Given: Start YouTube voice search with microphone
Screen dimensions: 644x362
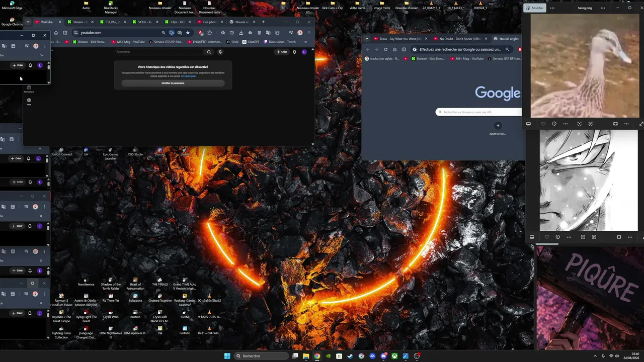Looking at the screenshot, I should (x=220, y=52).
